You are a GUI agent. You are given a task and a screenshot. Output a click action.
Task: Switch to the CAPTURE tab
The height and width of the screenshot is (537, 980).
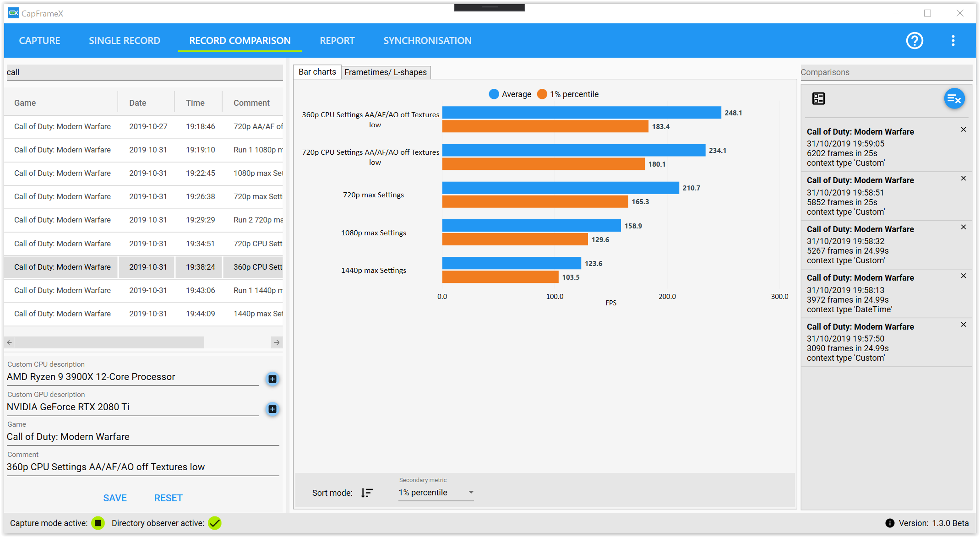[x=39, y=41]
